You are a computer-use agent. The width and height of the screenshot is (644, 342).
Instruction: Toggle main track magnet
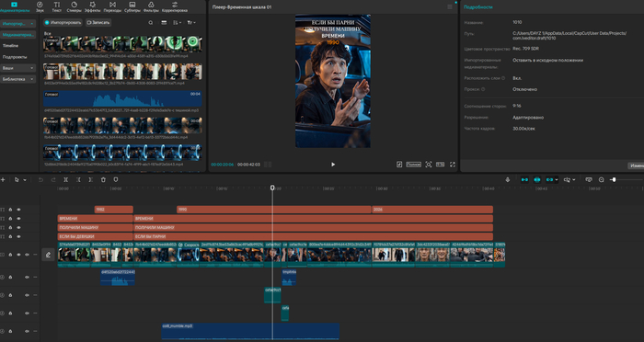(x=524, y=180)
